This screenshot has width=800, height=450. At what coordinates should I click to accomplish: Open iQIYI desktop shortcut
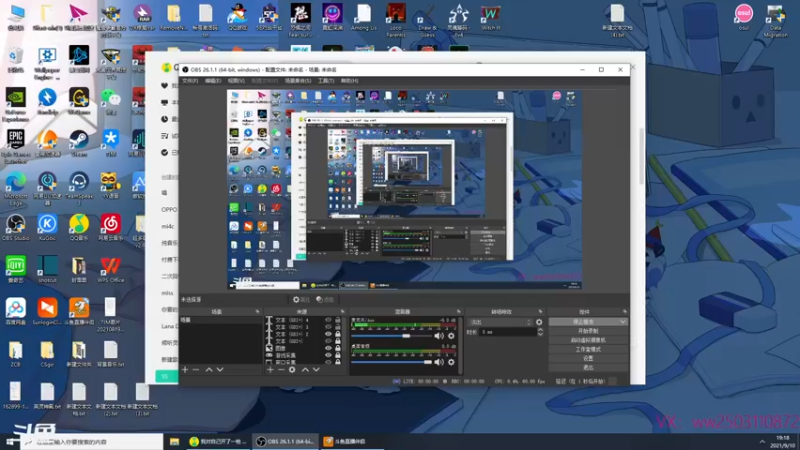(x=16, y=269)
